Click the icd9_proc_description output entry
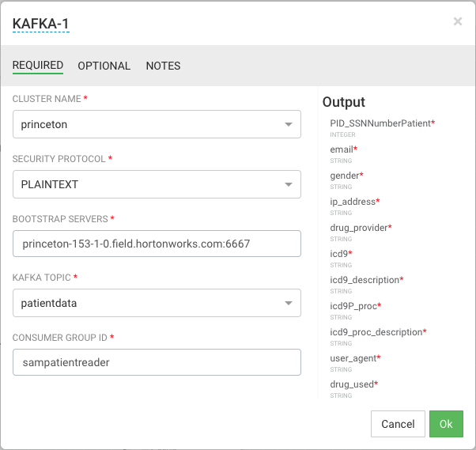 tap(376, 332)
